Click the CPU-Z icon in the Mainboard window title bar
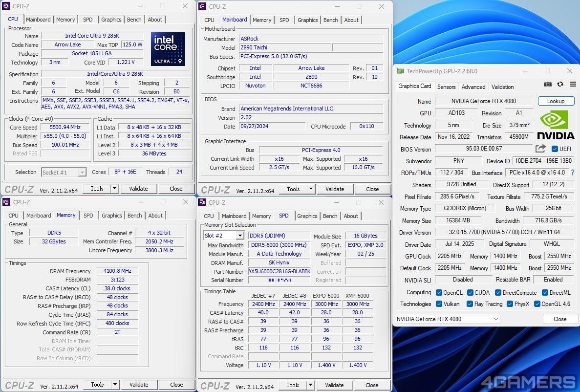This screenshot has height=392, width=580. click(x=202, y=6)
